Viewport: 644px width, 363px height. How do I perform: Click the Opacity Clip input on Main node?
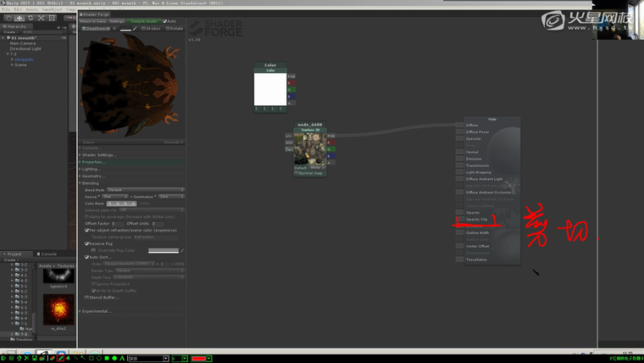click(460, 220)
